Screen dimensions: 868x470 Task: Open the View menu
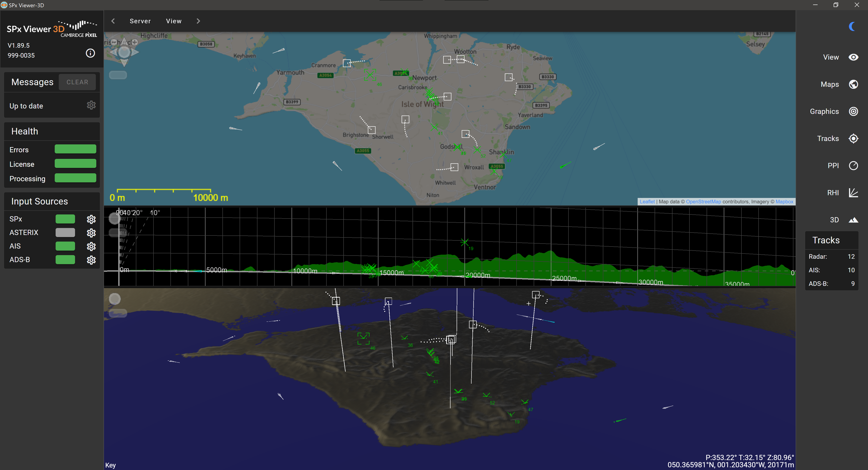[x=174, y=21]
